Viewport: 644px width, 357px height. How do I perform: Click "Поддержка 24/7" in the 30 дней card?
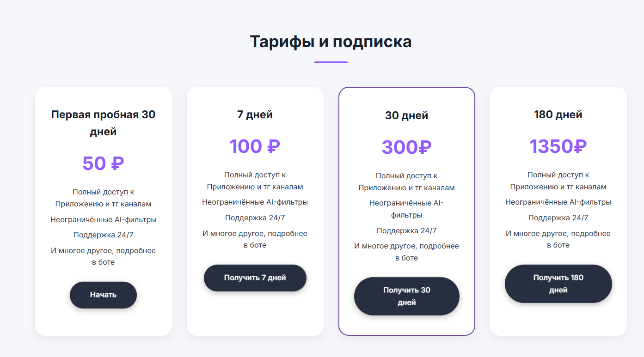coord(406,231)
